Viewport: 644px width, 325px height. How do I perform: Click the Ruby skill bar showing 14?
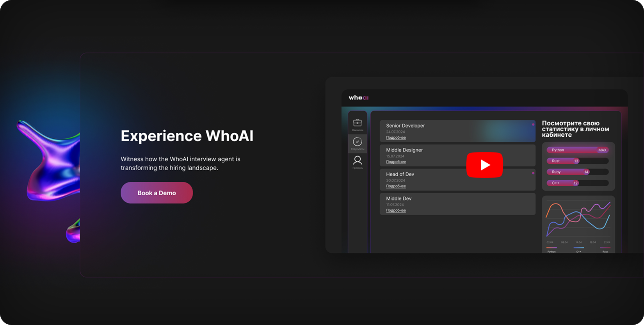pyautogui.click(x=578, y=172)
